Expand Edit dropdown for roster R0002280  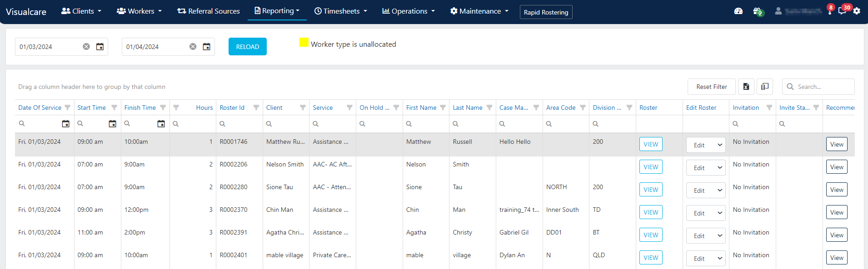point(706,191)
